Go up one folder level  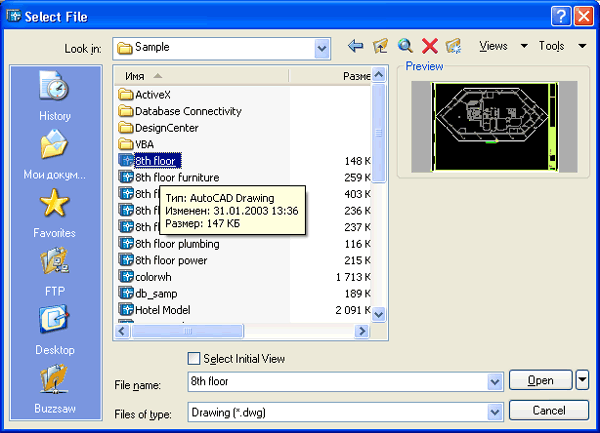[380, 46]
